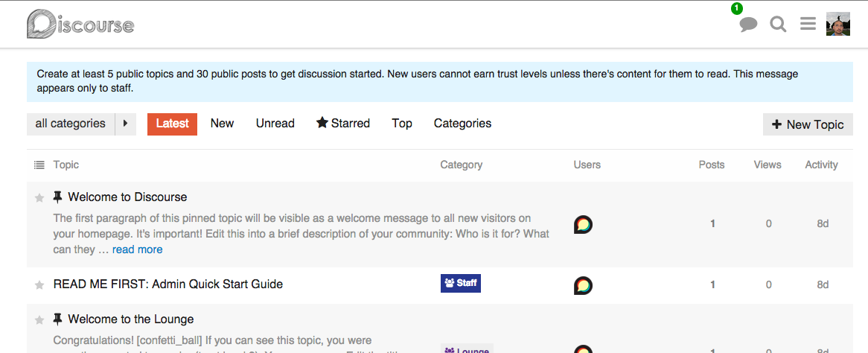
Task: Open notifications speech bubble icon
Action: 748,25
